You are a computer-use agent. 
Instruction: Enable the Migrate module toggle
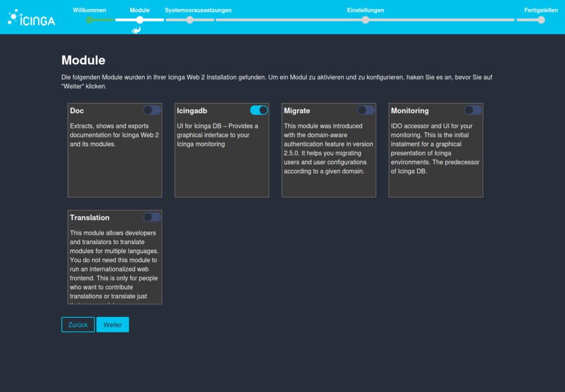tap(366, 110)
